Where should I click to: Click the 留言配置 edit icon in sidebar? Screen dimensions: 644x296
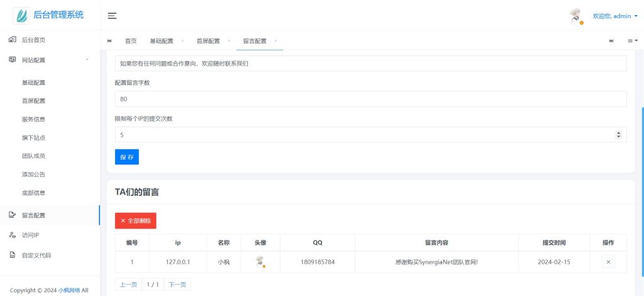(13, 215)
